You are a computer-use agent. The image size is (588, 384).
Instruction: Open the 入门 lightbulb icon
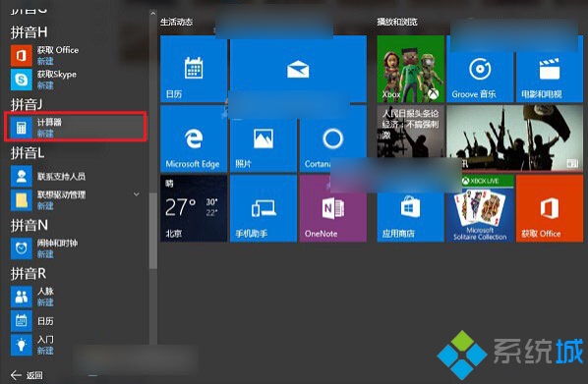pyautogui.click(x=21, y=345)
